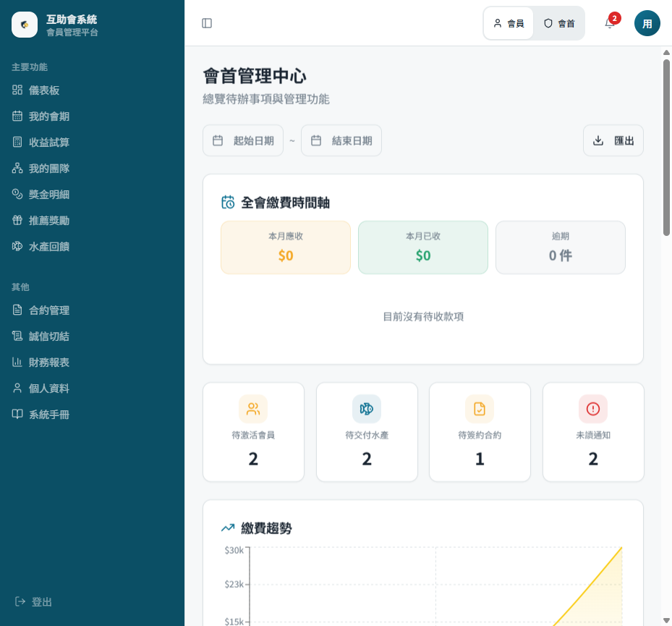This screenshot has height=626, width=672.
Task: Click the calendar icon for 我的會期
Action: 17,117
